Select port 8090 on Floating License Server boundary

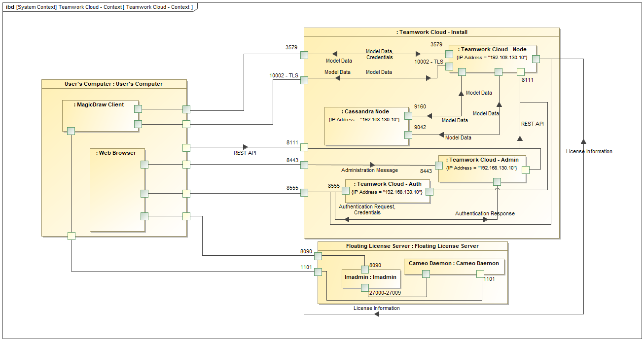(x=318, y=256)
